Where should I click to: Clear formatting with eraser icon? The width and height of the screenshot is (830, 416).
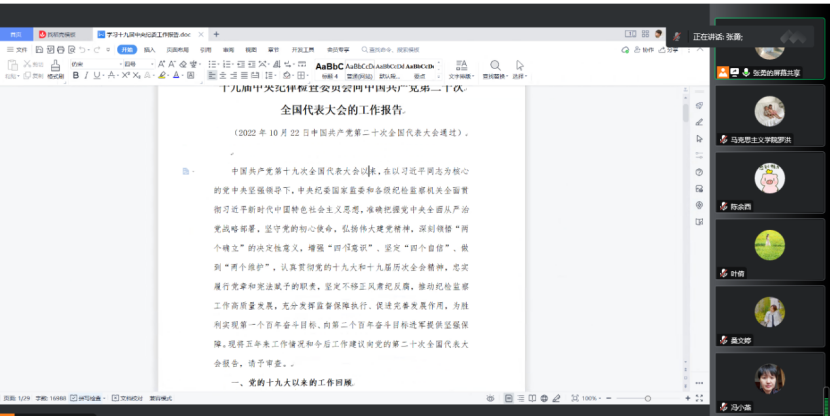coord(183,64)
